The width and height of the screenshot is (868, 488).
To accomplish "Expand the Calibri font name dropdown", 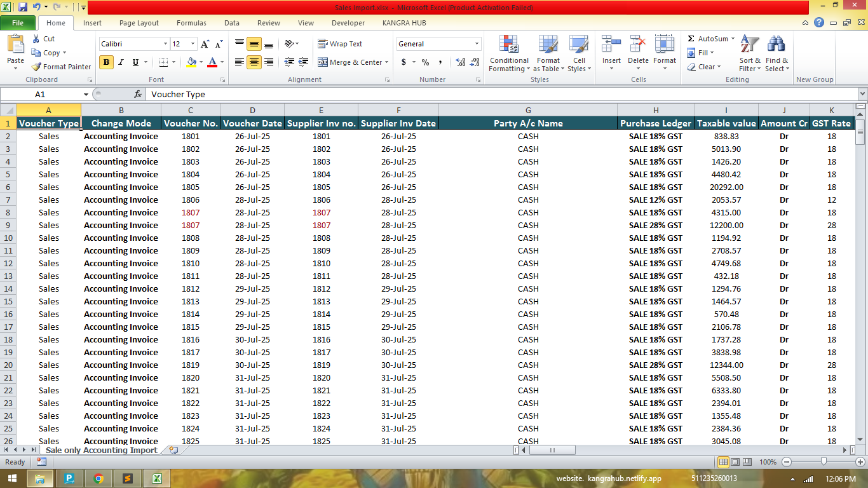I will pos(165,44).
